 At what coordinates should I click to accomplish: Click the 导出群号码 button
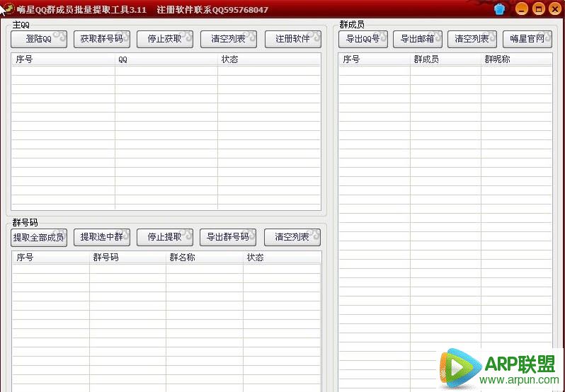tap(228, 237)
